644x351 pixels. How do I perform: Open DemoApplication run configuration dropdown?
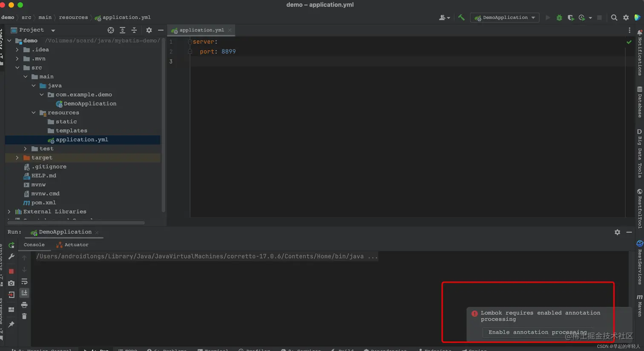point(505,17)
